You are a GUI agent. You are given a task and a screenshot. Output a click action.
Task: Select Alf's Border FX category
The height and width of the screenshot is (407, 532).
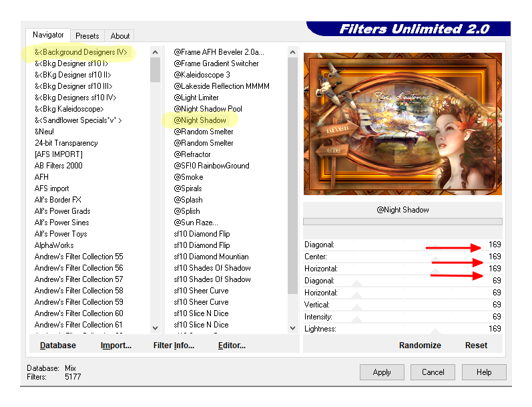[58, 200]
